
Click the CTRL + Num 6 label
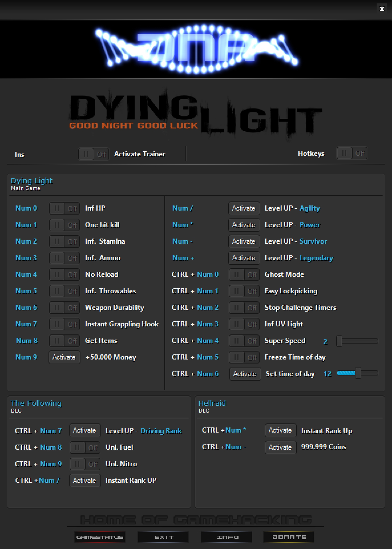(x=195, y=374)
